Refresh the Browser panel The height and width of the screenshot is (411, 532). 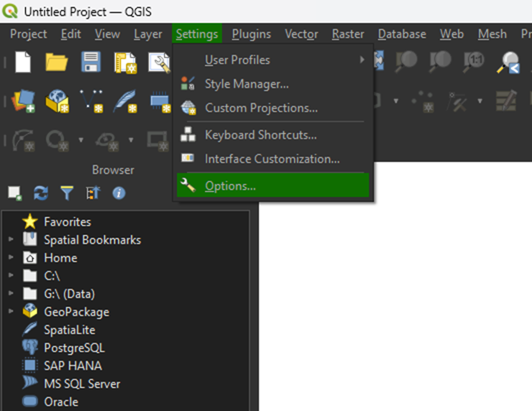click(x=41, y=193)
